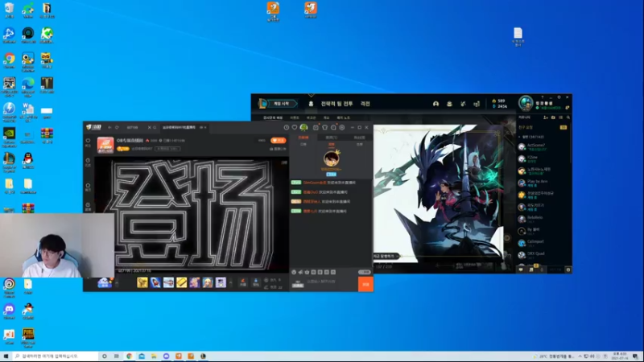The height and width of the screenshot is (362, 644).
Task: Click the clock icon in Huya left sidebar
Action: 88,160
